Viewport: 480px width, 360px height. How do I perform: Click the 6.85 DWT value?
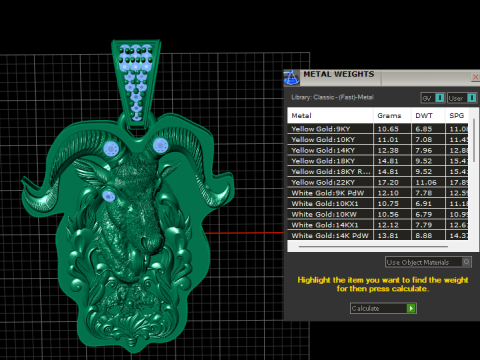(x=424, y=129)
